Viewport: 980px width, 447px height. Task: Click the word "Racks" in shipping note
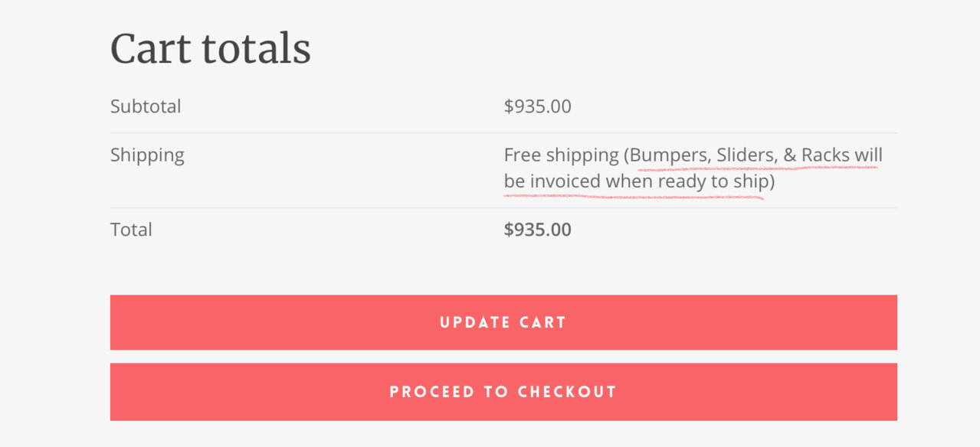click(826, 155)
